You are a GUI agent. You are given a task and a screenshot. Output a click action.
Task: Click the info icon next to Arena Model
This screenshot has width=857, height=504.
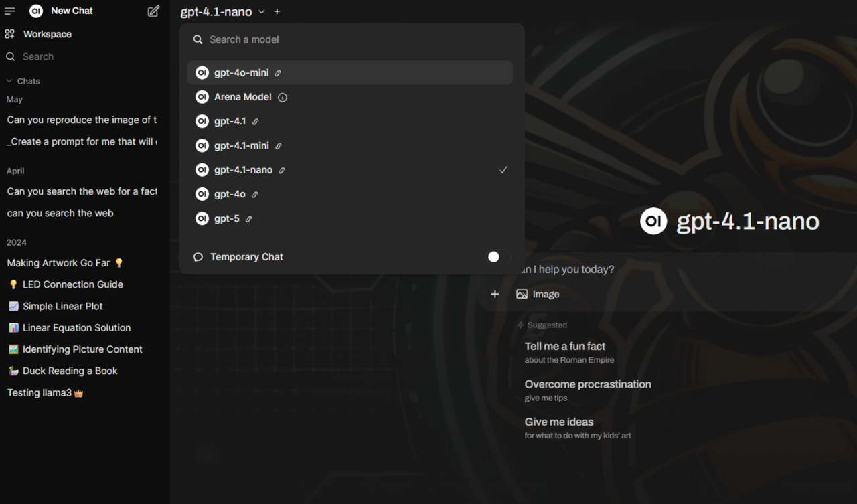(283, 98)
